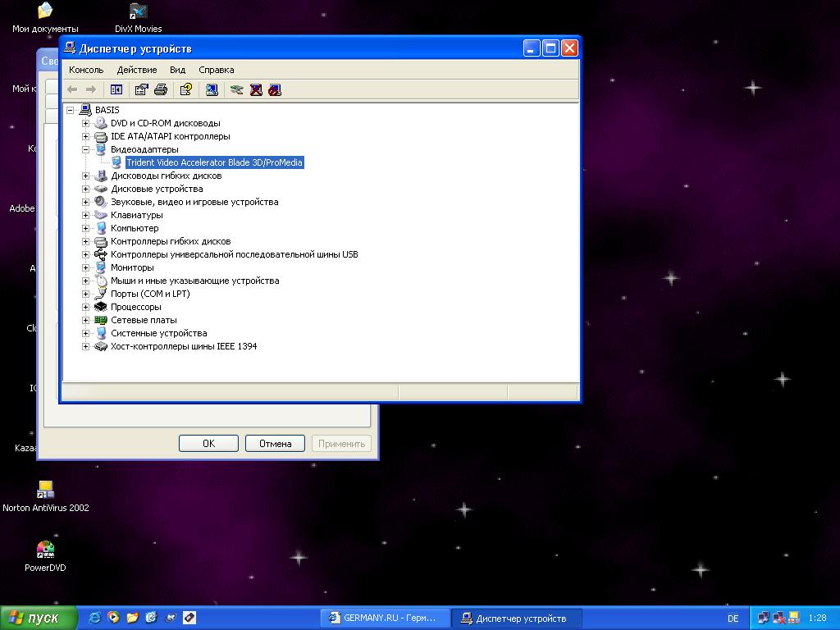
Task: Click the icon beside Хост-контроллеры шины IEEE 1394
Action: click(x=101, y=346)
